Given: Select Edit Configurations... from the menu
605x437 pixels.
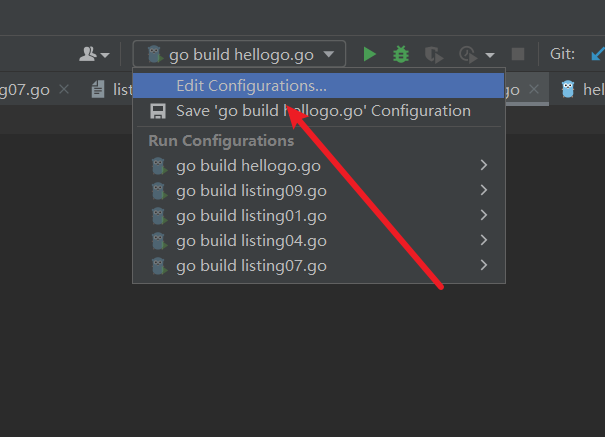Looking at the screenshot, I should click(251, 86).
